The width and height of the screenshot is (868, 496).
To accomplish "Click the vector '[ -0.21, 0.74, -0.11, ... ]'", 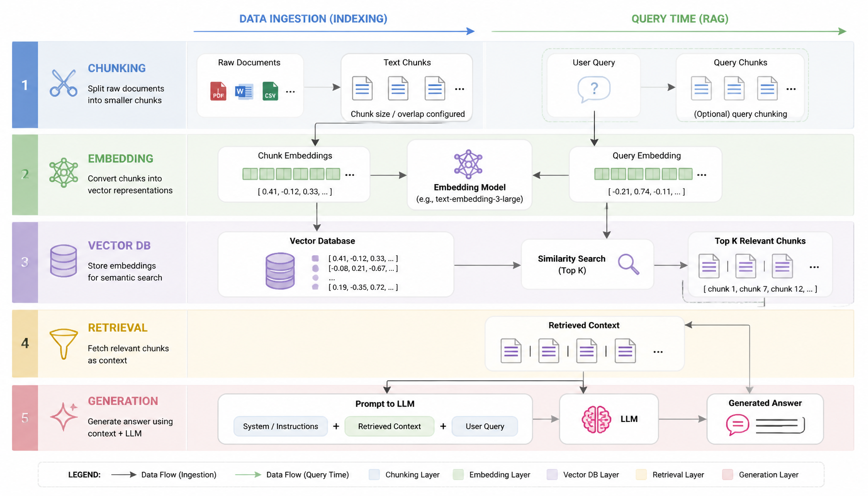I will pos(647,192).
